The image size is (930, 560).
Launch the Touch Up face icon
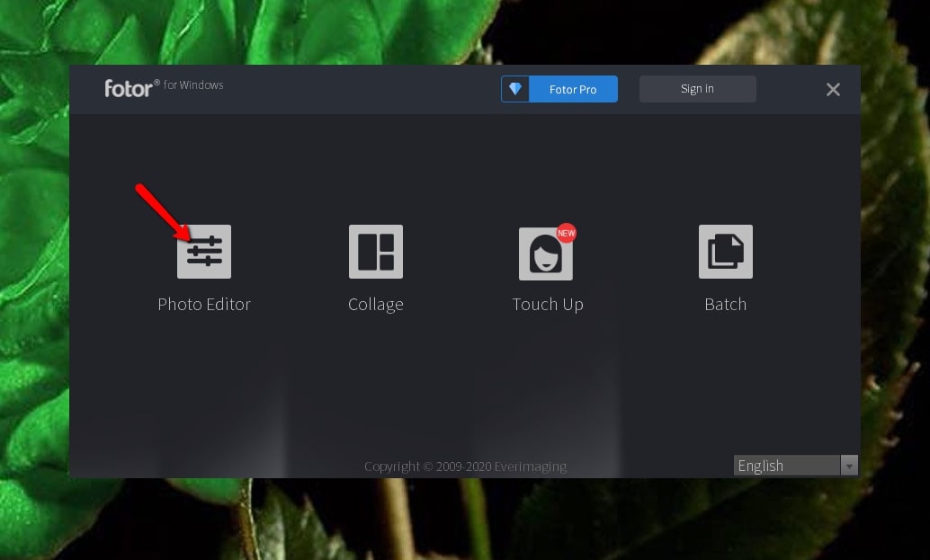click(x=546, y=253)
